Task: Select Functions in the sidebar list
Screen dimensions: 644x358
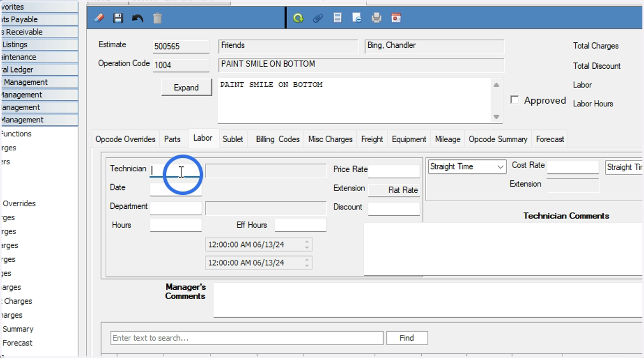Action: [17, 134]
